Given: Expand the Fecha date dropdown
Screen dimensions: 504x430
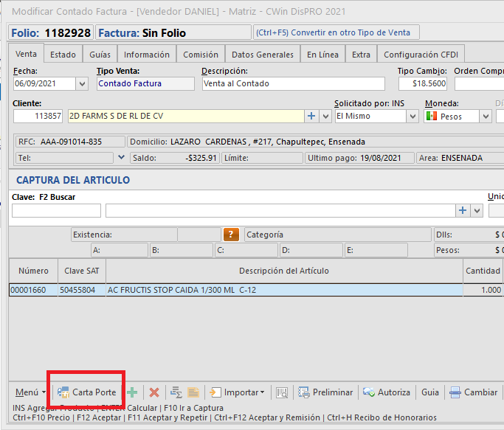Looking at the screenshot, I should tap(82, 84).
